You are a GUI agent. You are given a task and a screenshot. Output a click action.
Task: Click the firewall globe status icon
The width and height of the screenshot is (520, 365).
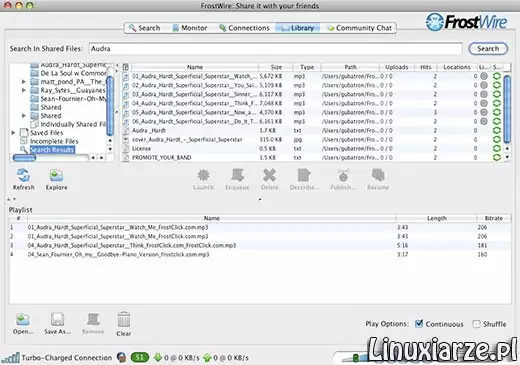coord(122,358)
